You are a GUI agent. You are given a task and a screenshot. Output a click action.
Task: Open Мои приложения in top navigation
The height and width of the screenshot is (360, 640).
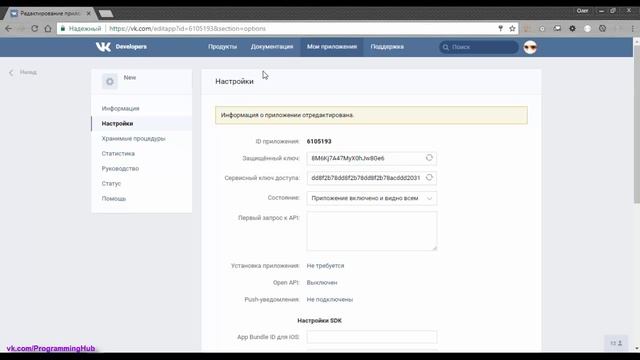tap(332, 47)
